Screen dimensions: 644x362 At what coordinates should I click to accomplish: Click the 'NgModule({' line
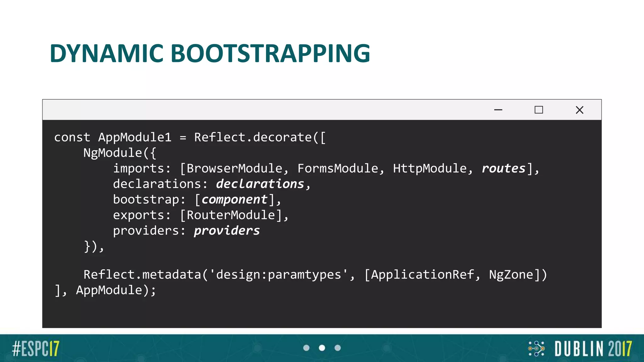point(120,153)
